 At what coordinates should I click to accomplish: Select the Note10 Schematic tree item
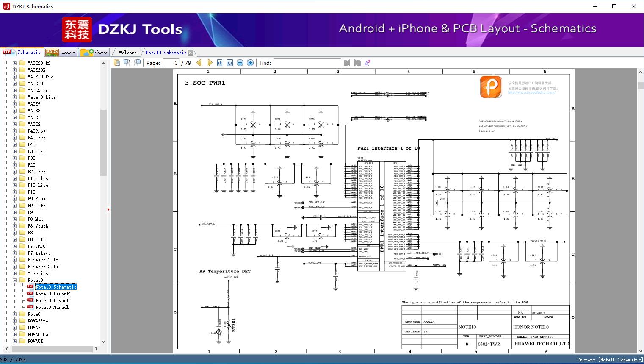click(56, 287)
